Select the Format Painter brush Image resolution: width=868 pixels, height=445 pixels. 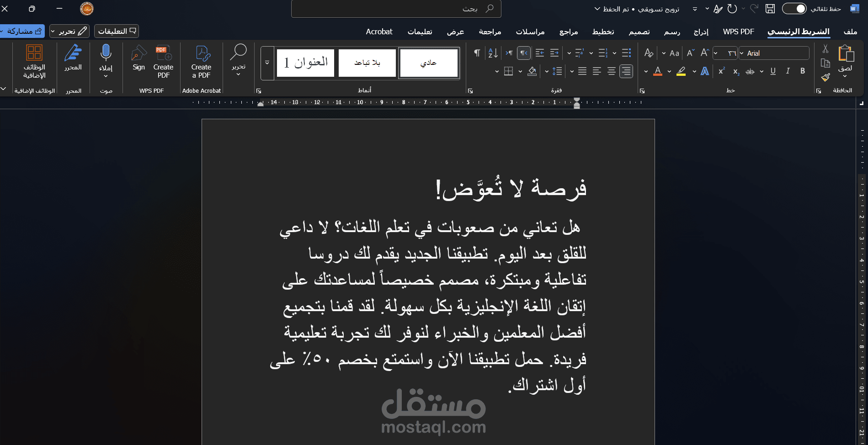tap(825, 77)
